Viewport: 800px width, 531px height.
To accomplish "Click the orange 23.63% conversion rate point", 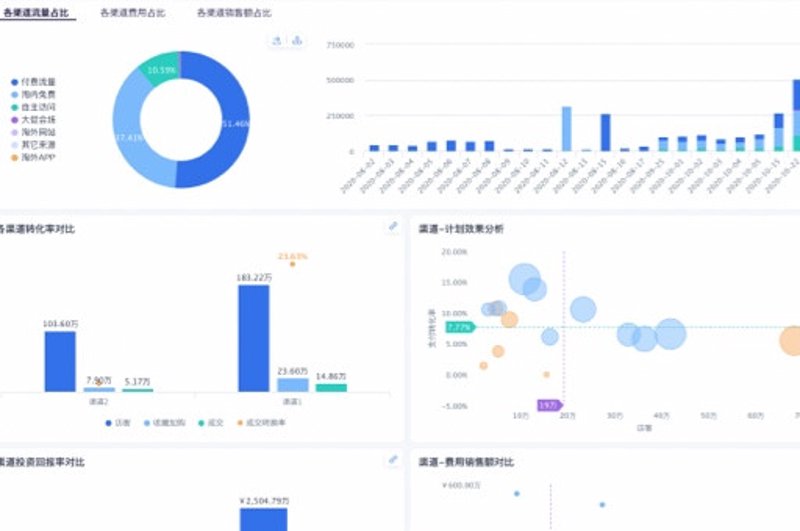I will 292,264.
